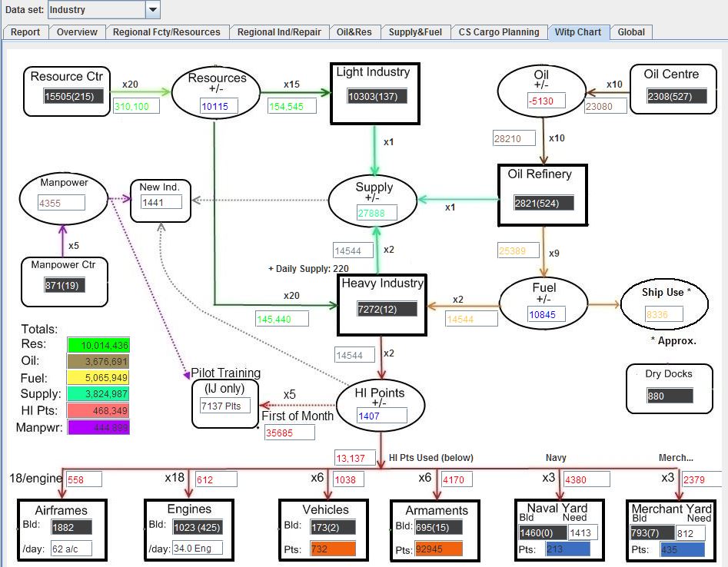Image resolution: width=728 pixels, height=567 pixels.
Task: Click the Naval Yard Need value 1413
Action: (x=583, y=532)
